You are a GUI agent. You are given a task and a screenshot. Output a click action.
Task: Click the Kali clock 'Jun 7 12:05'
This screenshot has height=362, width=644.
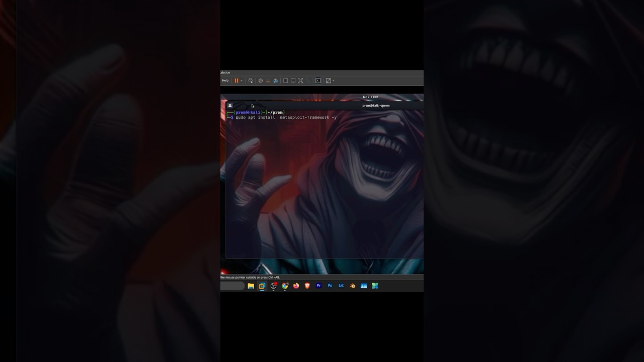click(x=370, y=97)
